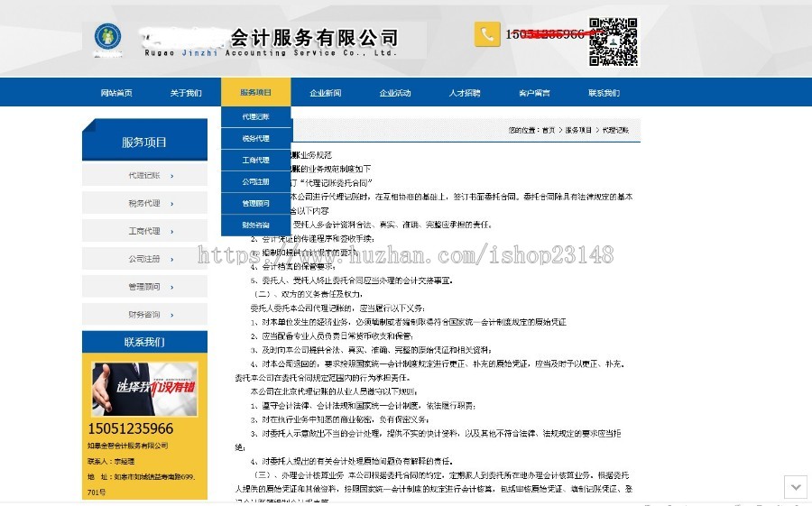Click the handshake banner image

(x=144, y=389)
